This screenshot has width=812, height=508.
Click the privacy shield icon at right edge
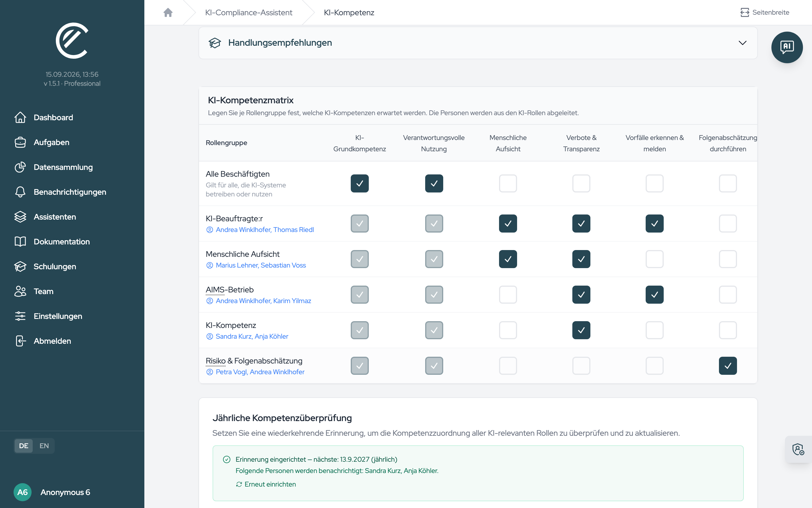coord(798,449)
